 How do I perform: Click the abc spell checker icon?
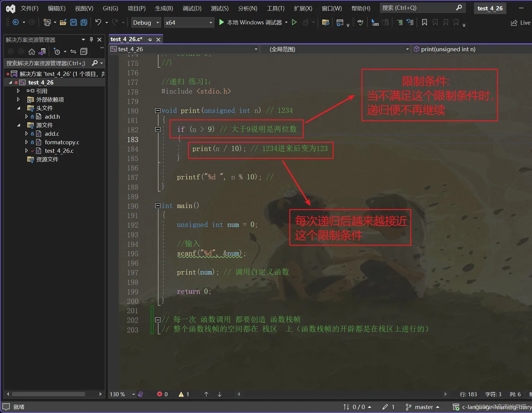[x=360, y=22]
